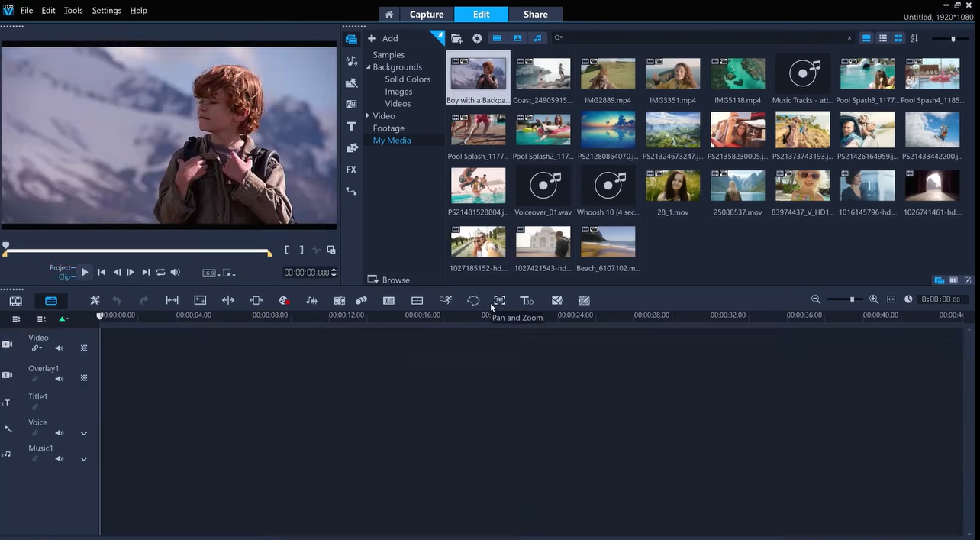Open the Sound Mixer on the toolbar
Viewport: 980px width, 540px height.
pyautogui.click(x=311, y=300)
